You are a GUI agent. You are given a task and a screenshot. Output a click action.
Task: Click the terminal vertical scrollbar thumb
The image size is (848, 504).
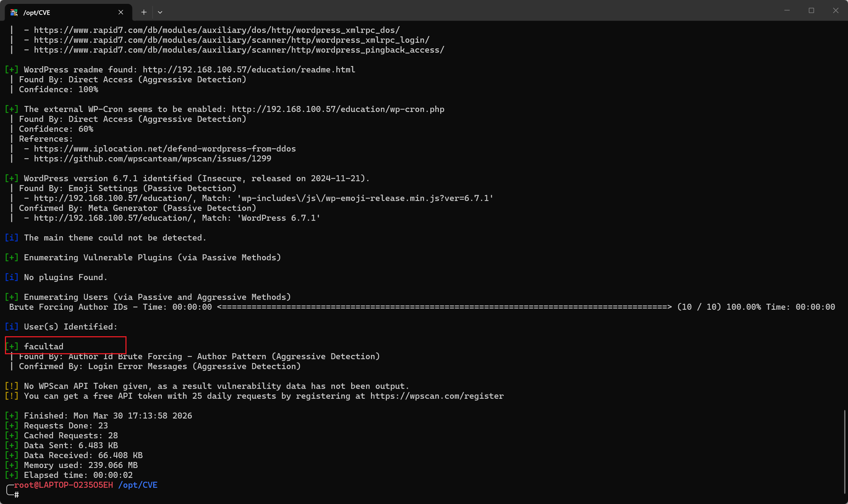[845, 452]
